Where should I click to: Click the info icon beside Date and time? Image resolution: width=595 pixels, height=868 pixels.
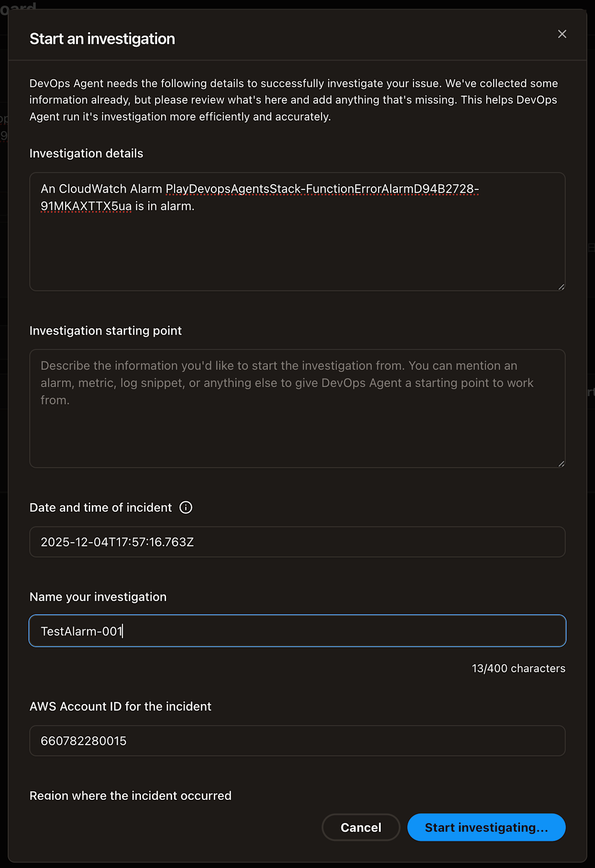coord(186,507)
